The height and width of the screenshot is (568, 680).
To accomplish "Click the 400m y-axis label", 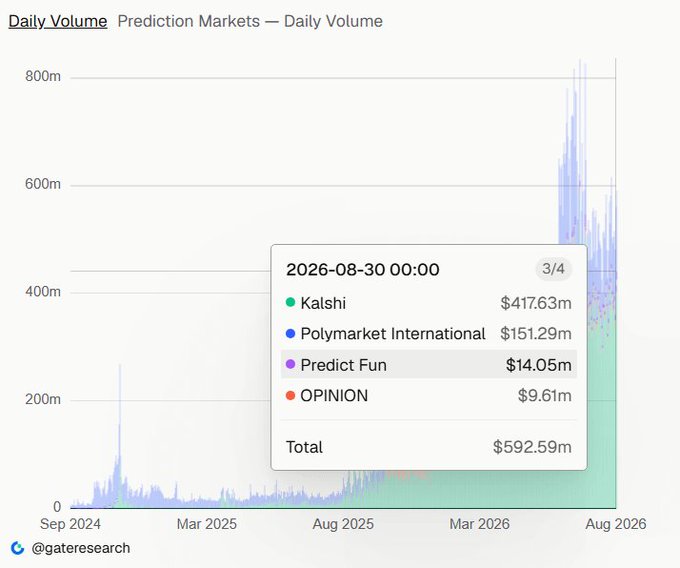I will 42,291.
